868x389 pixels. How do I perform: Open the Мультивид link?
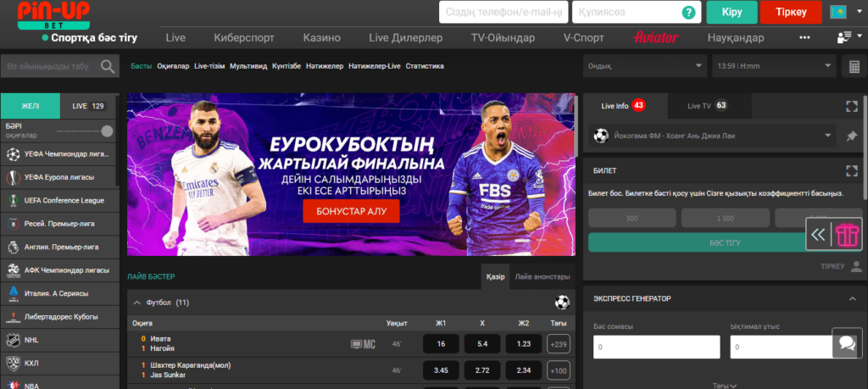pos(248,66)
